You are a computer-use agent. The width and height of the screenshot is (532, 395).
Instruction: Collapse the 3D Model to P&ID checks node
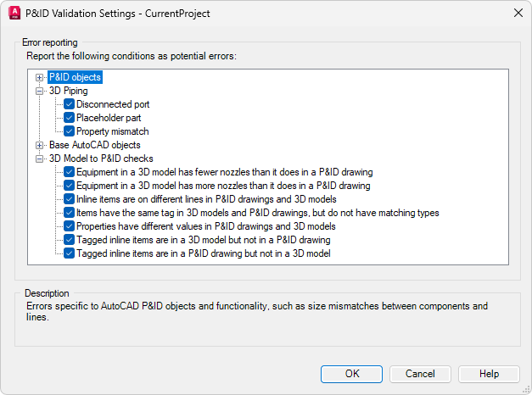pos(39,159)
